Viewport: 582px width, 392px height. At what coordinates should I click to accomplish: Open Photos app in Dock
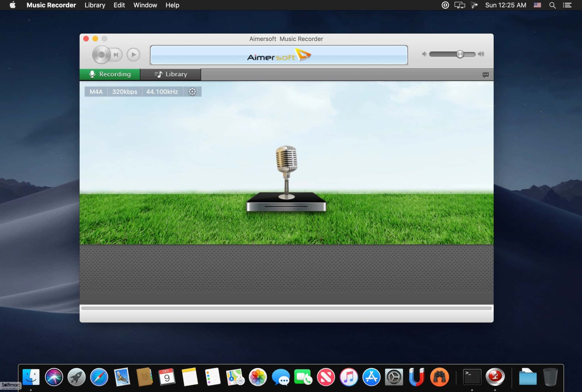click(x=258, y=377)
